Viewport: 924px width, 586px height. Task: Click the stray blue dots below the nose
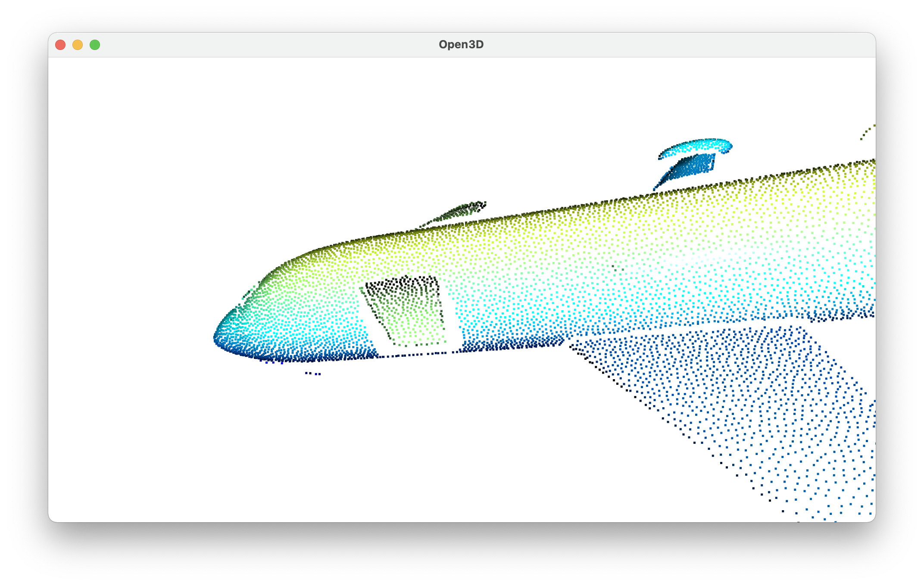click(x=313, y=374)
